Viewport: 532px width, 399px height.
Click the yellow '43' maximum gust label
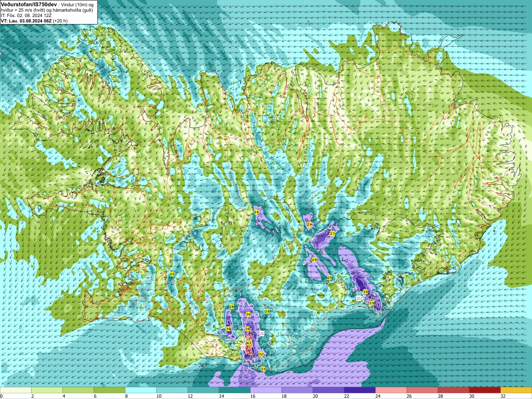[249, 343]
